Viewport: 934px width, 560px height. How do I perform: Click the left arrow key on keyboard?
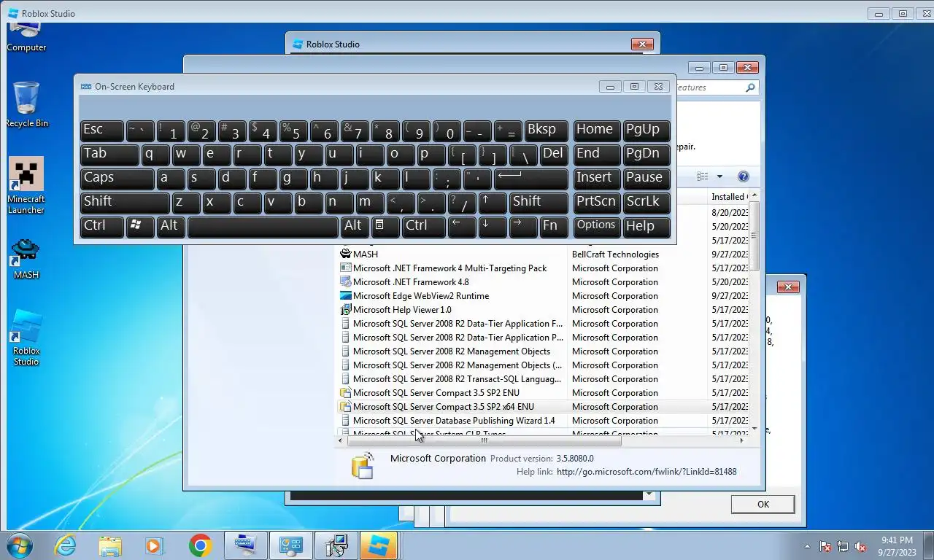coord(462,227)
